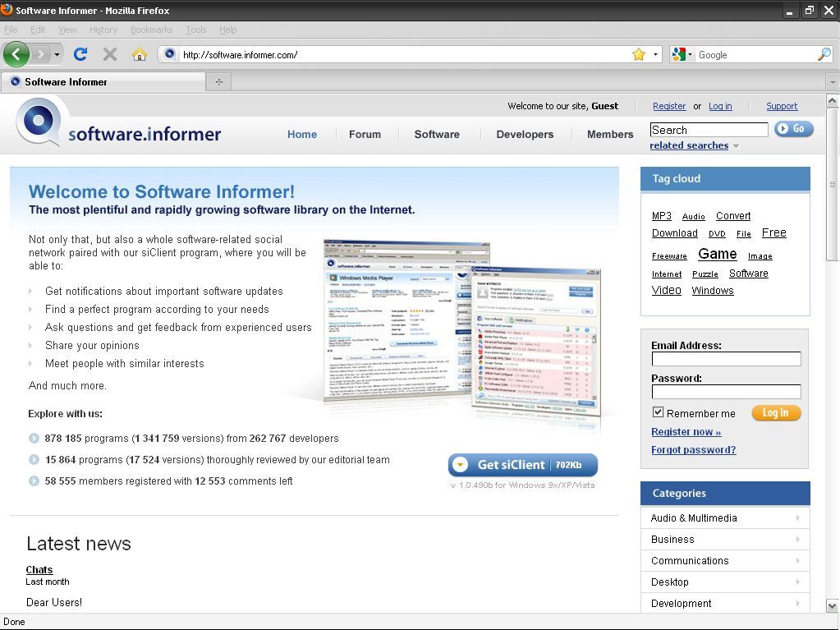Open the Bookmarks menu
This screenshot has height=630, width=840.
click(151, 30)
